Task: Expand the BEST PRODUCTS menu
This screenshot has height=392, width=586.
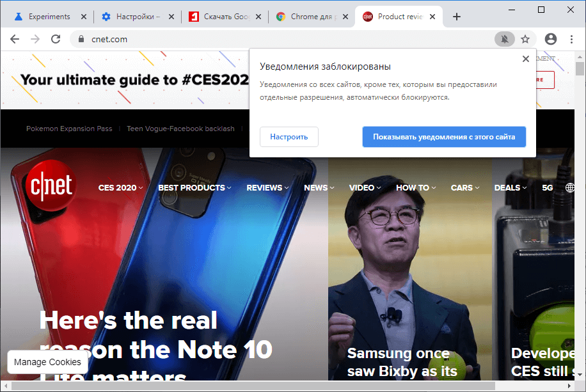Action: click(194, 187)
